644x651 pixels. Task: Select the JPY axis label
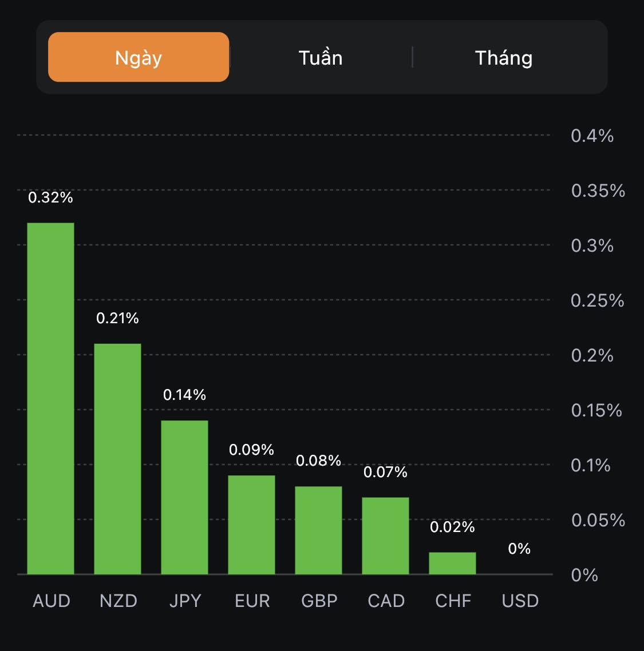click(x=185, y=601)
